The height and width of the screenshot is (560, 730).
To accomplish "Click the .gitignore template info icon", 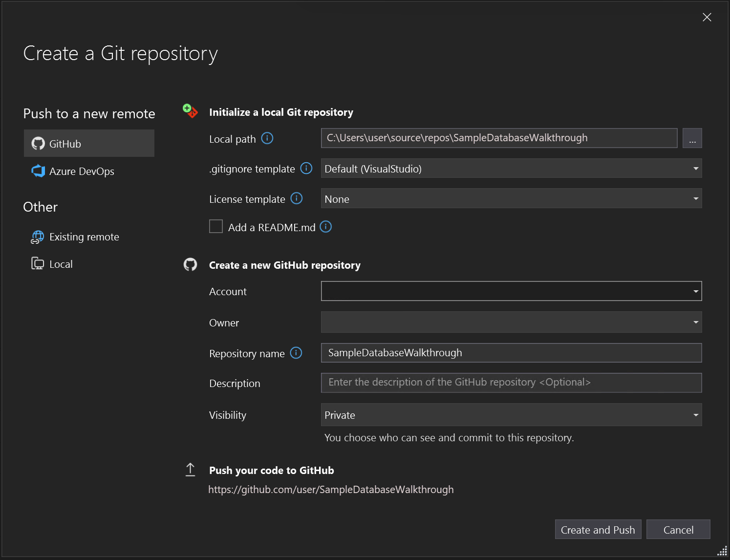I will tap(306, 168).
